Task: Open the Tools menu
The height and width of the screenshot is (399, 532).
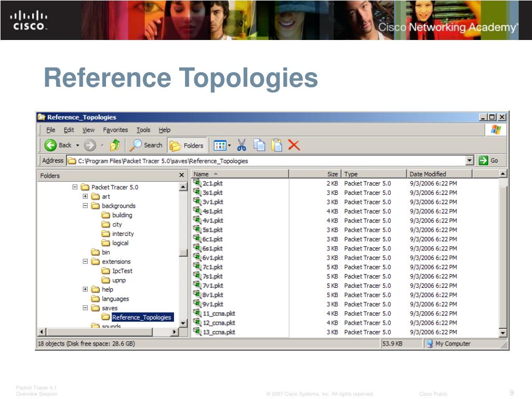Action: [143, 130]
